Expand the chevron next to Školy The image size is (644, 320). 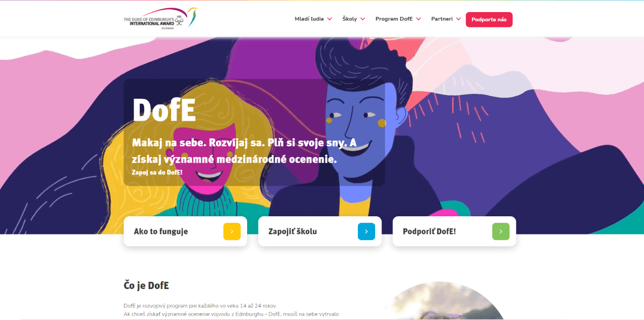[x=363, y=19]
